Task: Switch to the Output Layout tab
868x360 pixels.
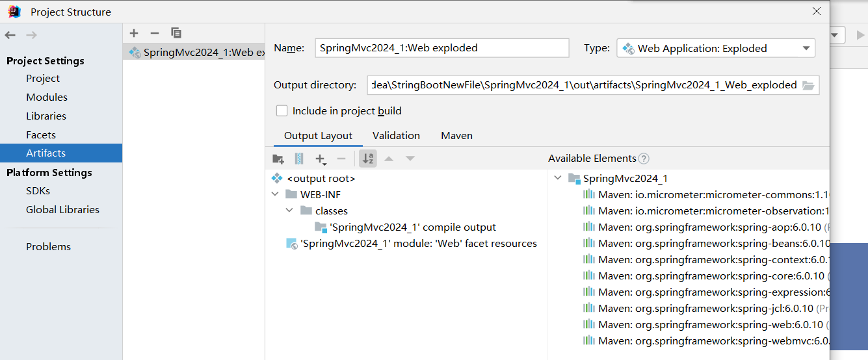Action: 318,136
